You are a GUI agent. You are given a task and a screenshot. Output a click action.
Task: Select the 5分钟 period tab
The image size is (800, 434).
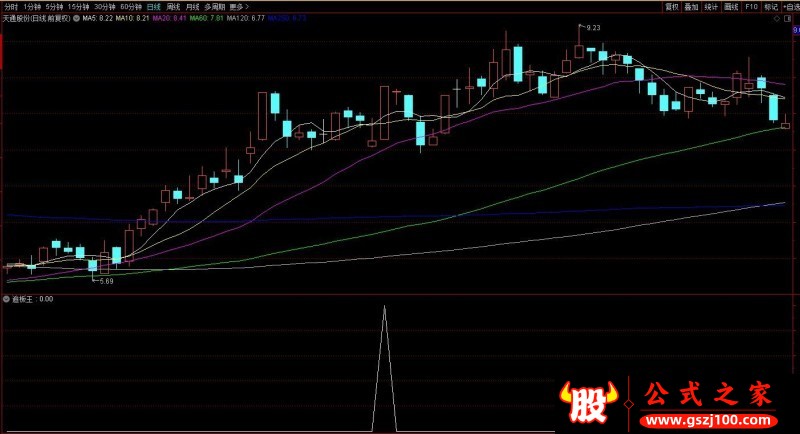click(x=54, y=7)
